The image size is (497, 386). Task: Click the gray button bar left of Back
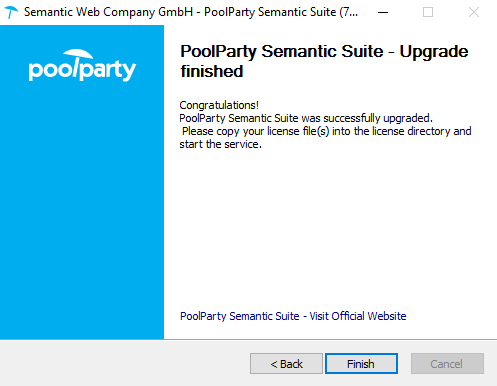tap(125, 364)
